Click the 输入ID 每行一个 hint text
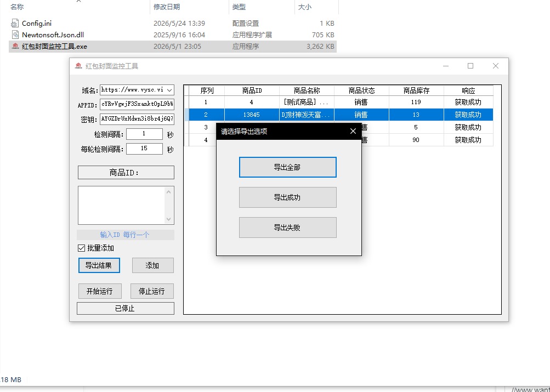 click(125, 235)
